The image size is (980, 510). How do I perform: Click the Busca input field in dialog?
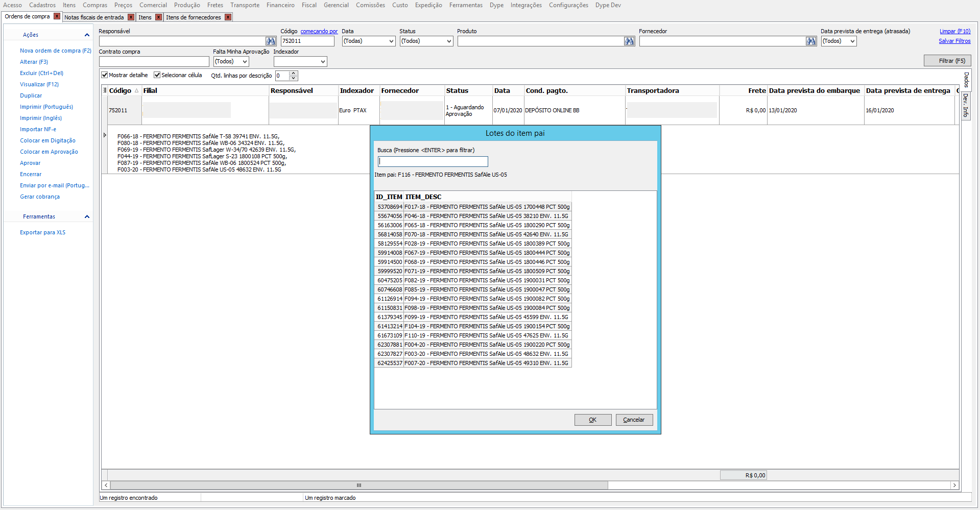coord(433,161)
